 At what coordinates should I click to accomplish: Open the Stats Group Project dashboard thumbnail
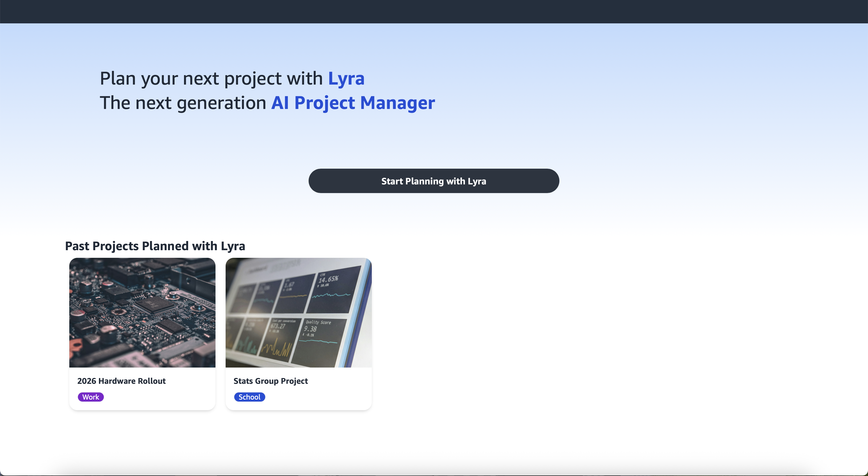[x=298, y=312]
